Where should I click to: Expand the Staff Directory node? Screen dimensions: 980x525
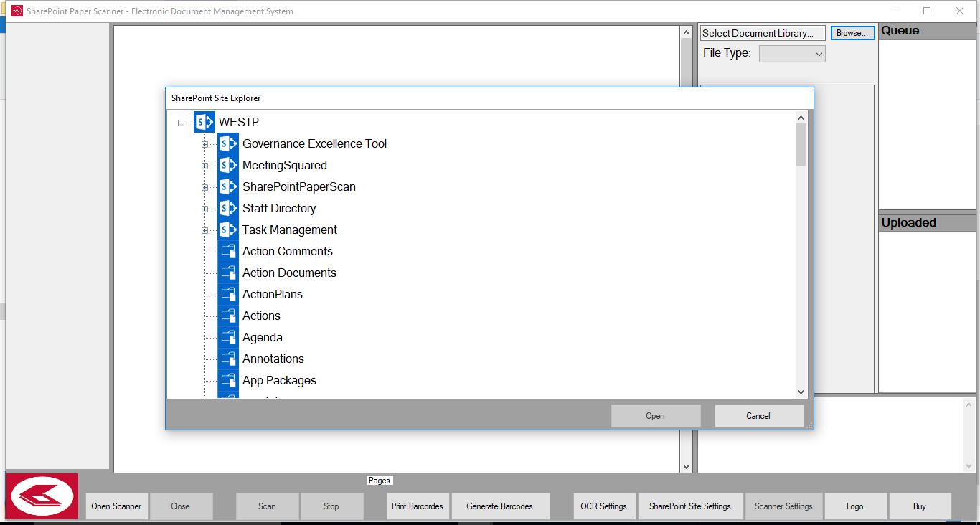pyautogui.click(x=204, y=209)
